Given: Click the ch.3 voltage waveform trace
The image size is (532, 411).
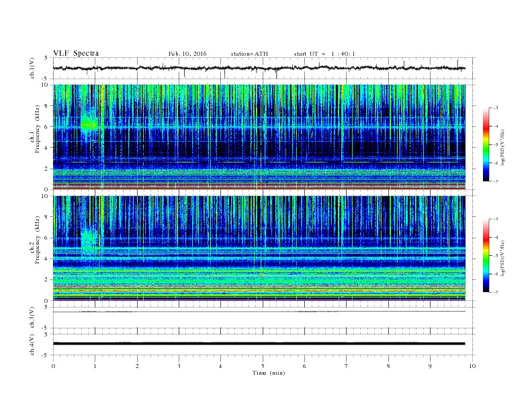Looking at the screenshot, I should (x=259, y=312).
